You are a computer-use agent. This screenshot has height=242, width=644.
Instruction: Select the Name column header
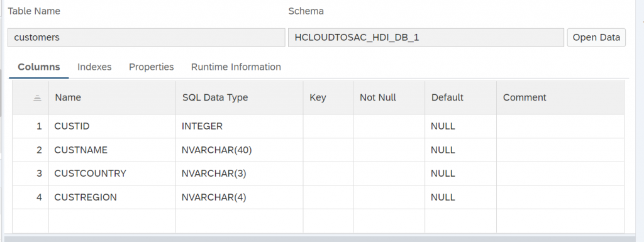[x=112, y=97]
